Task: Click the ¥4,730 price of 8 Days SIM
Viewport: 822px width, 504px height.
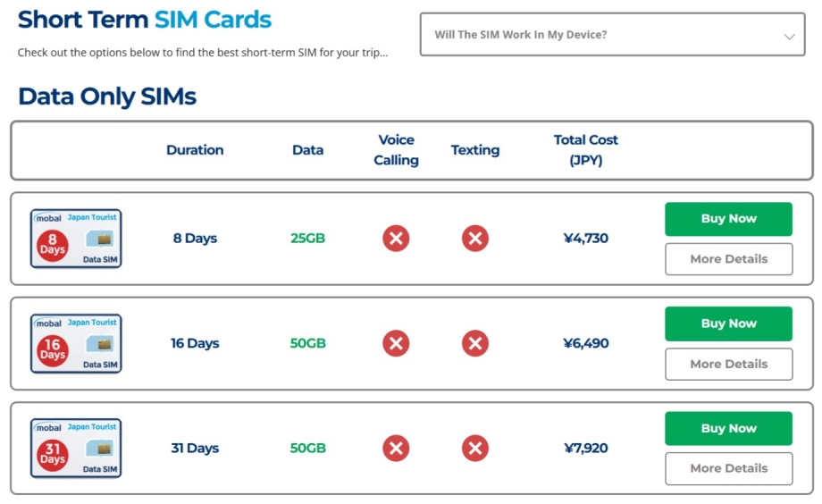Action: (x=585, y=239)
